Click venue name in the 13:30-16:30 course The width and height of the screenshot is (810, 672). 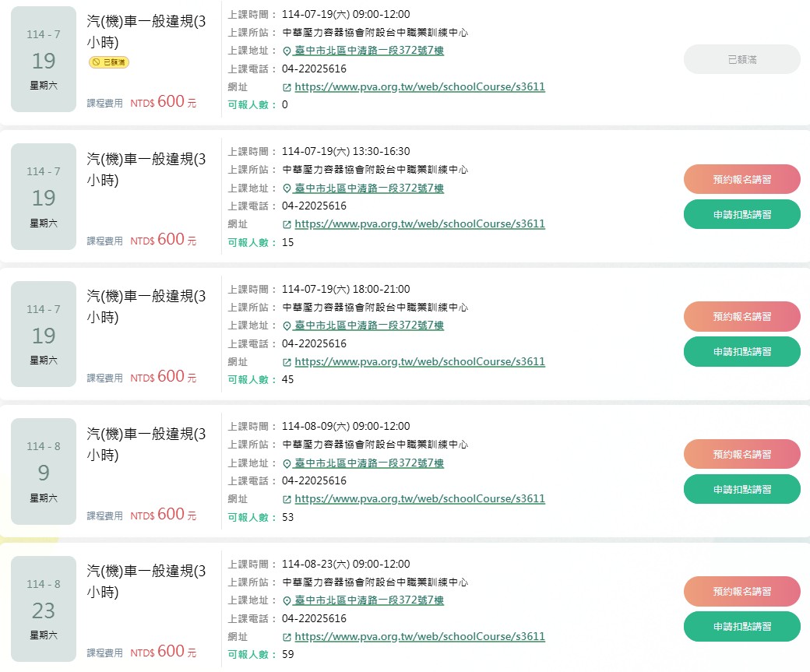pyautogui.click(x=375, y=170)
